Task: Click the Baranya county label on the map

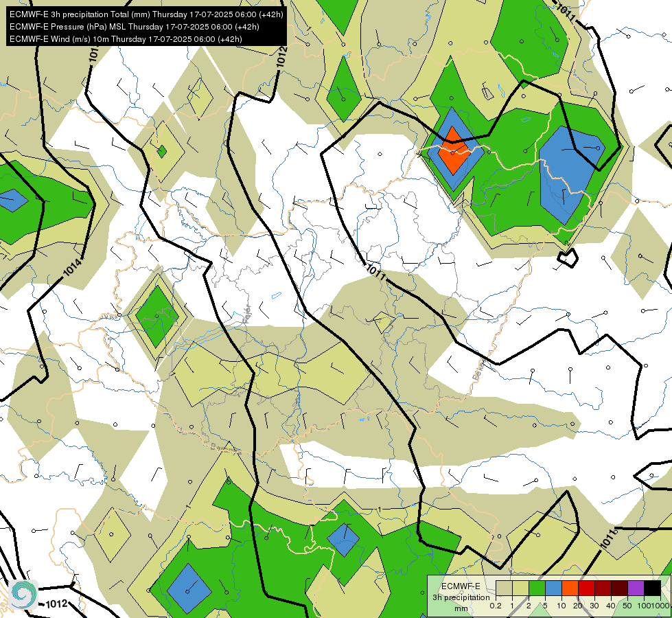Action: pyautogui.click(x=226, y=450)
